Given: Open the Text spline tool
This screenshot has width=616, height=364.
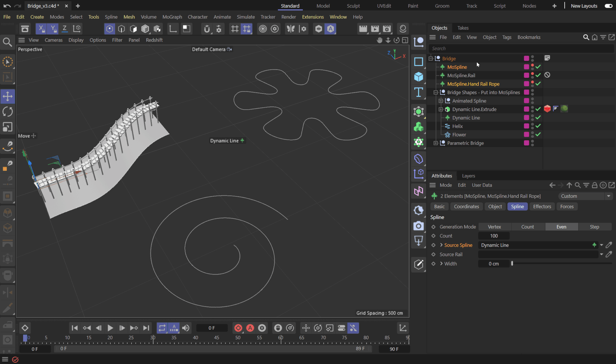Looking at the screenshot, I should pos(419,92).
